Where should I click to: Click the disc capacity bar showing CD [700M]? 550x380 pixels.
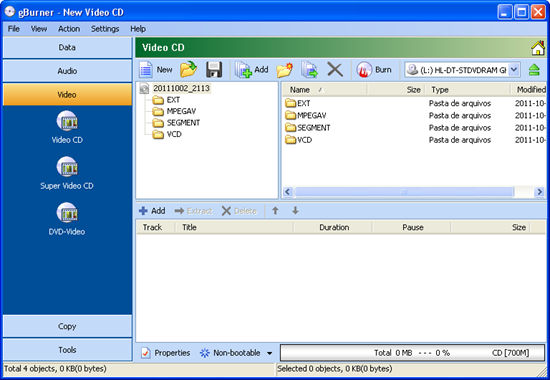tap(412, 353)
